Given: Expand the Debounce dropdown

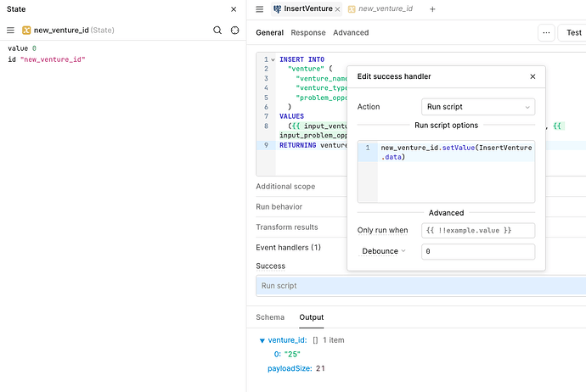Looking at the screenshot, I should 384,251.
